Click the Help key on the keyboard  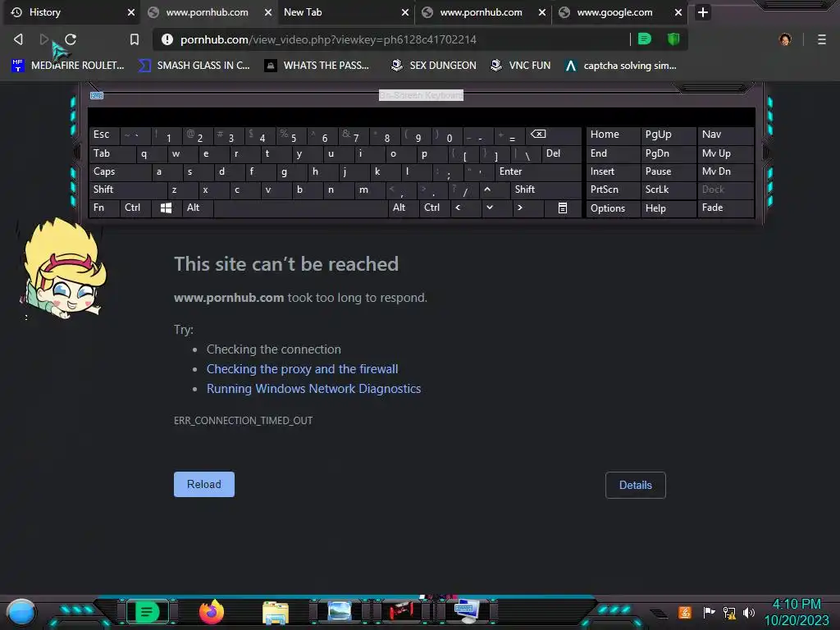point(669,208)
